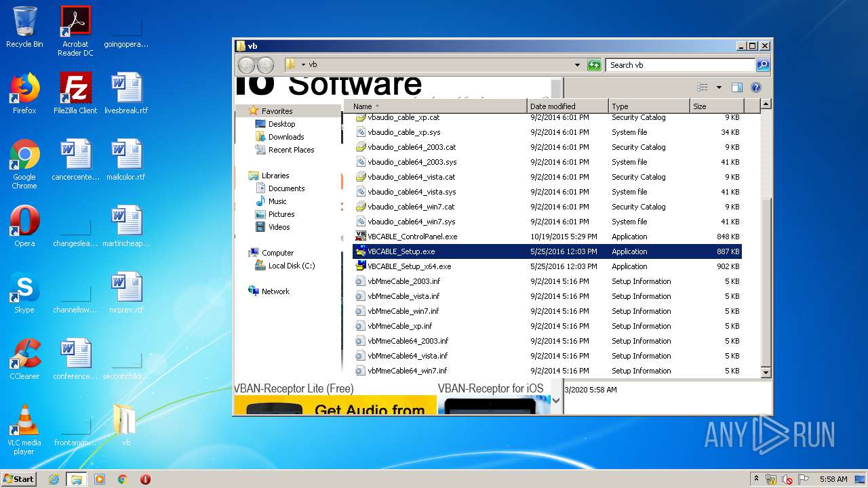The height and width of the screenshot is (488, 868).
Task: Open the views dropdown arrow
Action: (x=719, y=87)
